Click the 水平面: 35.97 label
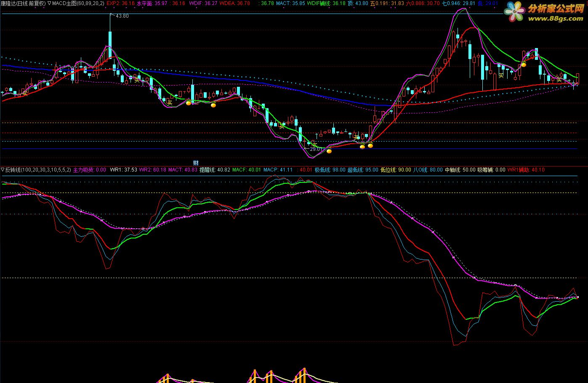588x383 pixels. click(x=152, y=3)
